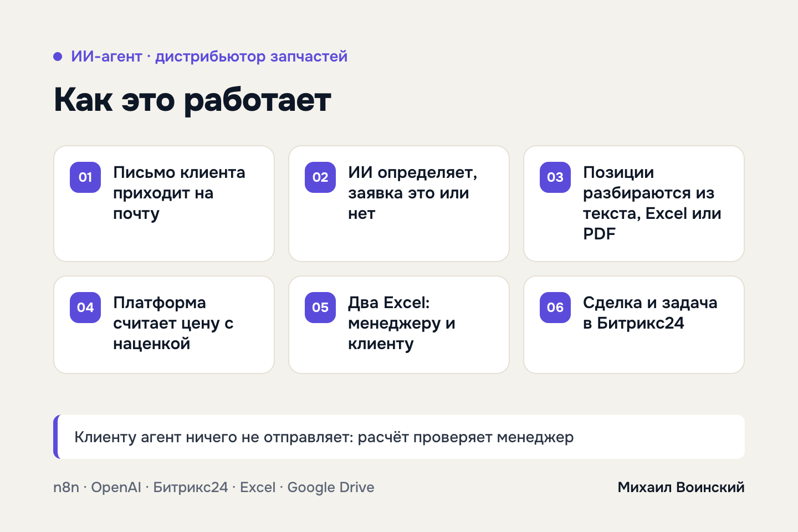The image size is (798, 532).
Task: Click the note "Клиенту агент ничего не отправляет"
Action: (x=213, y=437)
